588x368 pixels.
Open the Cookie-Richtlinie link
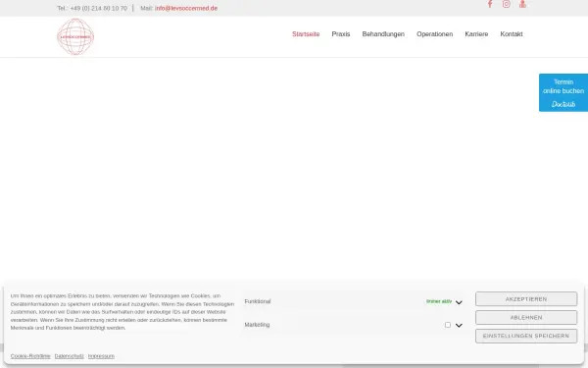tap(30, 356)
